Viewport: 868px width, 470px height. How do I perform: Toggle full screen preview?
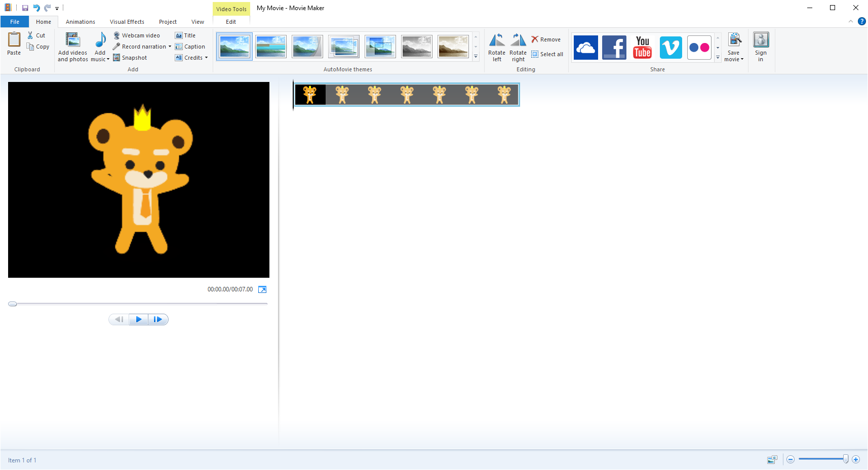click(x=262, y=289)
